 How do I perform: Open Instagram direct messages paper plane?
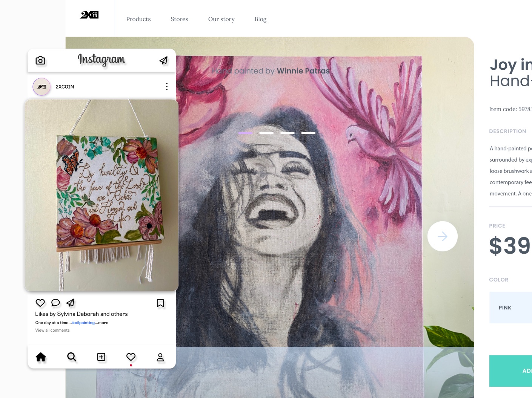click(x=163, y=60)
